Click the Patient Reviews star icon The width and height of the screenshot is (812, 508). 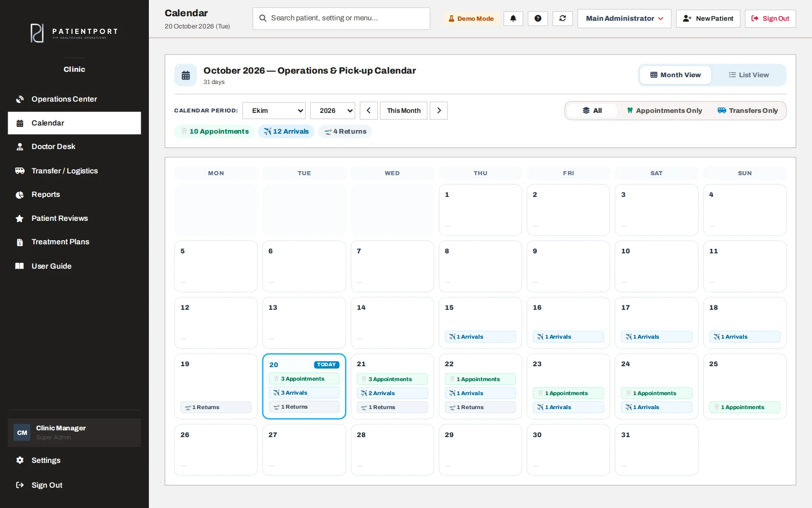[x=20, y=219]
